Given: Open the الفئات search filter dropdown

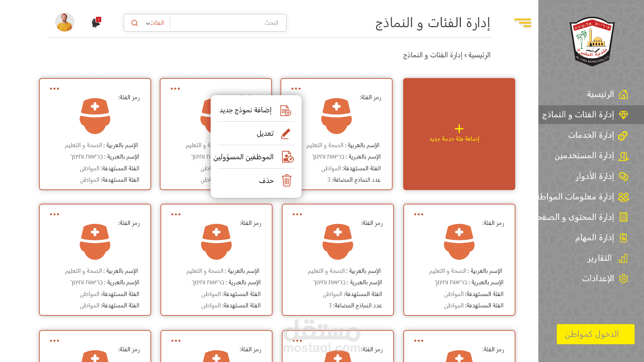Looking at the screenshot, I should click(154, 23).
